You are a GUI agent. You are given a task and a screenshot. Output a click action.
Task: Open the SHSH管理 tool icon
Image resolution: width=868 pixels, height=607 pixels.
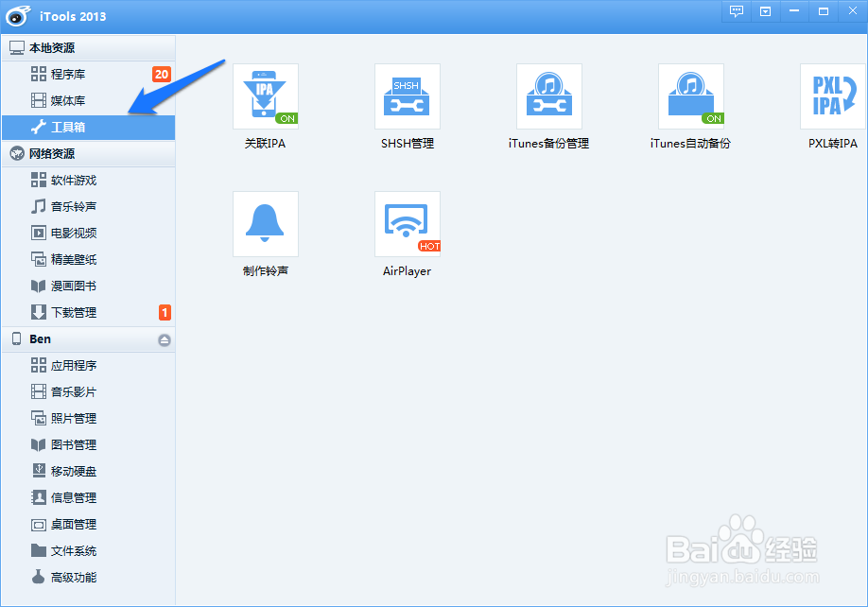[x=407, y=96]
